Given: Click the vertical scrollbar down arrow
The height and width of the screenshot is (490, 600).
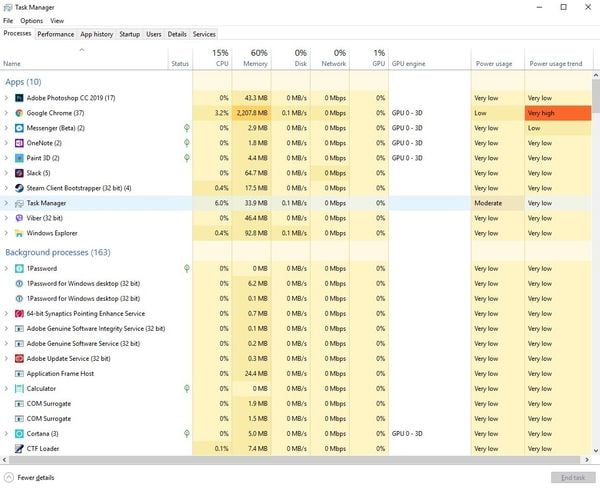Looking at the screenshot, I should coord(596,451).
